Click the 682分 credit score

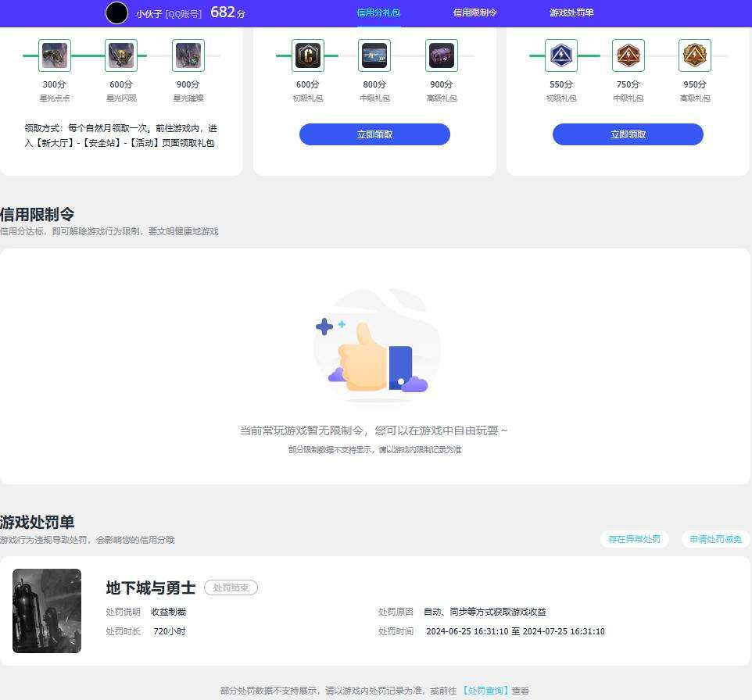[x=227, y=12]
